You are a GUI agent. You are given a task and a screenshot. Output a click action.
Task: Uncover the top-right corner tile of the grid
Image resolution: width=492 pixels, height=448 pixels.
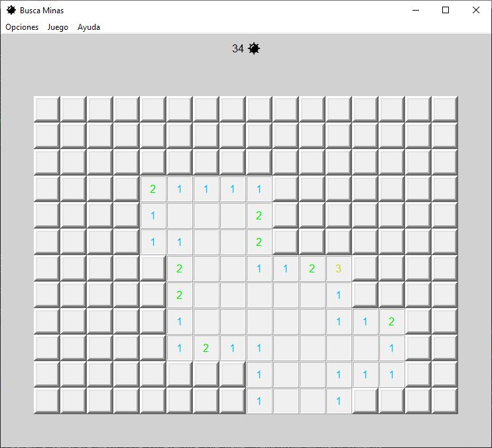pyautogui.click(x=445, y=109)
